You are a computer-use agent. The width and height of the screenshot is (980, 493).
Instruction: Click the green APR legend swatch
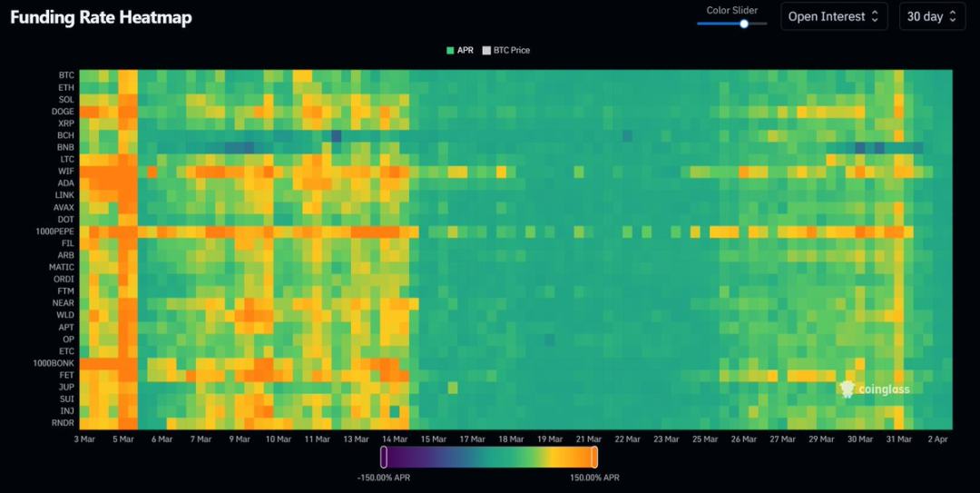coord(450,51)
